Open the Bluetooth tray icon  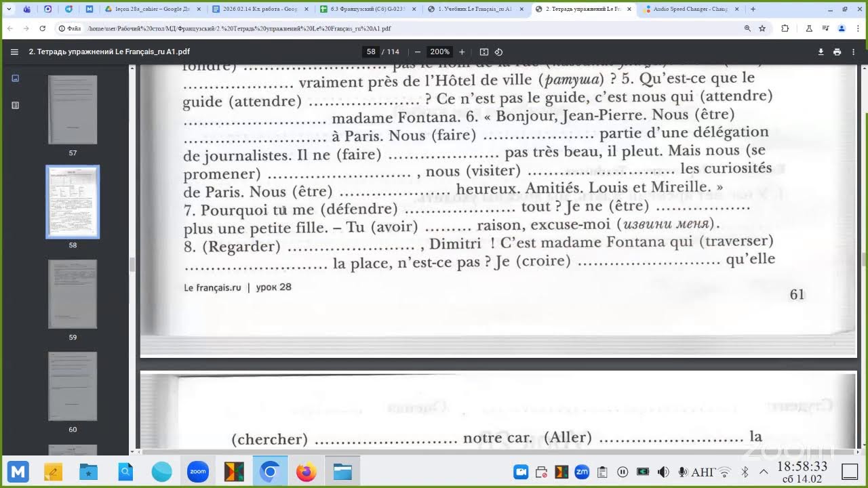744,472
